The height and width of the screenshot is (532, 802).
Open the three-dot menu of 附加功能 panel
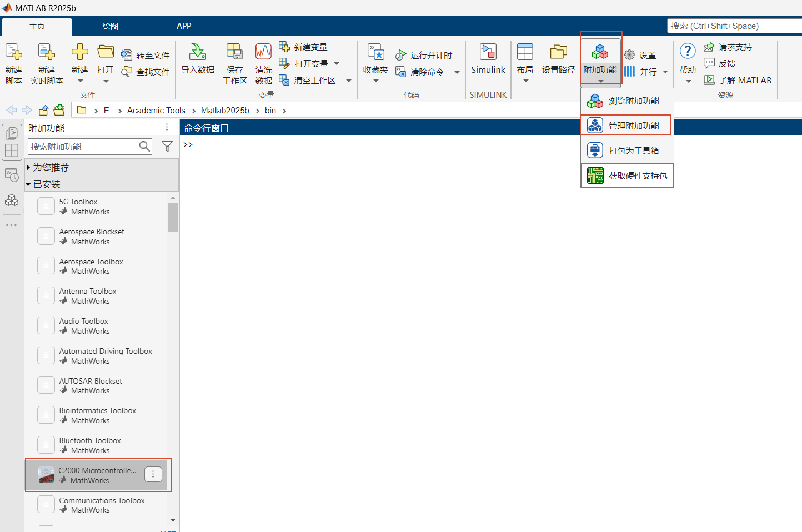pos(167,128)
